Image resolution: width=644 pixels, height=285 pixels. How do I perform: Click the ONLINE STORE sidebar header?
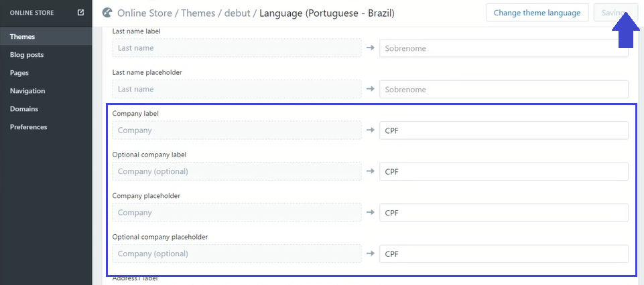tap(31, 13)
